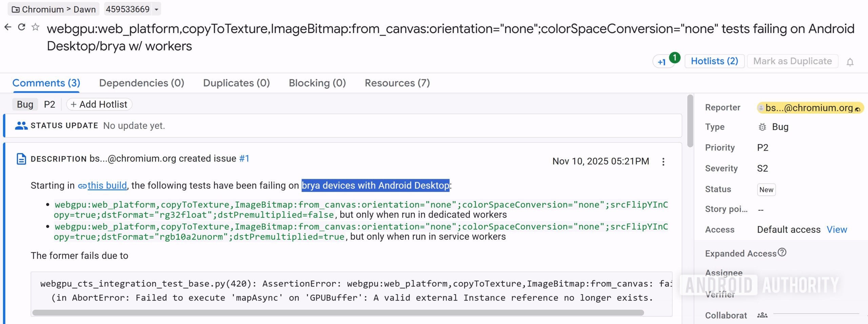Refresh the issue with the reload icon
Viewport: 868px width, 324px height.
coord(22,27)
